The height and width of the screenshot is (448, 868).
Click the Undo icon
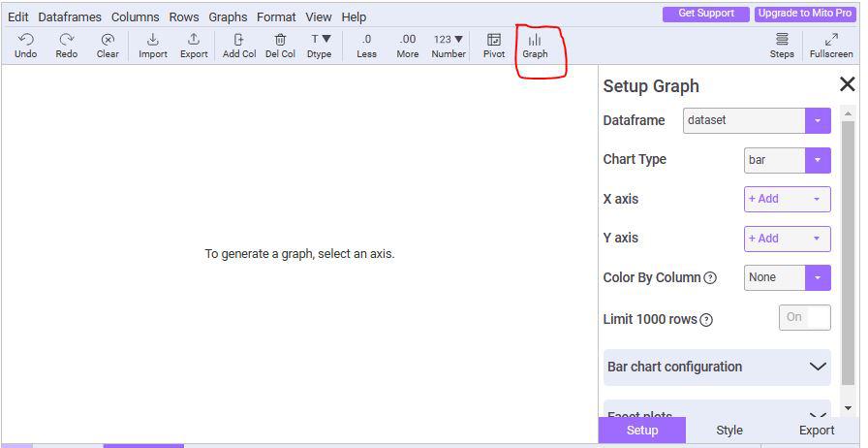click(x=25, y=40)
